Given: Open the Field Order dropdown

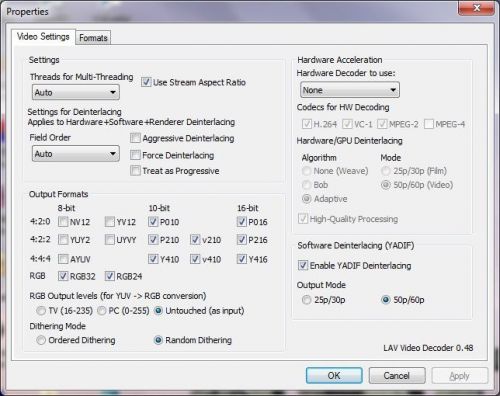Looking at the screenshot, I should click(x=76, y=154).
